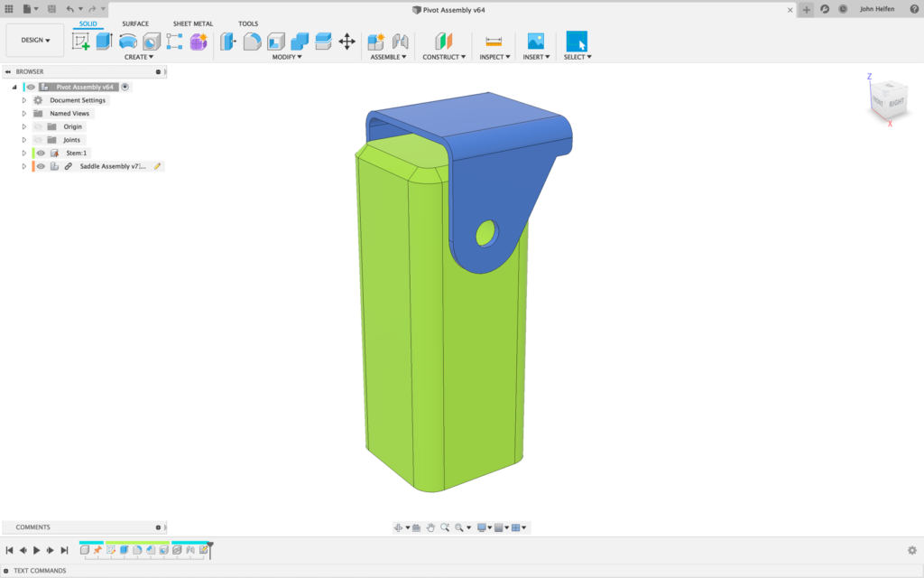Image resolution: width=924 pixels, height=578 pixels.
Task: Click the RIGHT face on the ViewCube
Action: click(897, 102)
